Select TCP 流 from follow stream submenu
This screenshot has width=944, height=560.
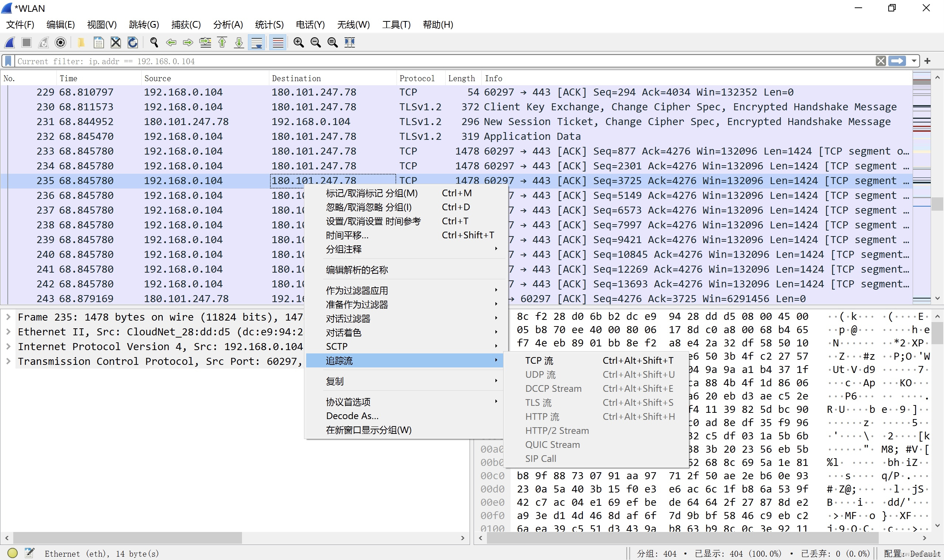(x=539, y=360)
